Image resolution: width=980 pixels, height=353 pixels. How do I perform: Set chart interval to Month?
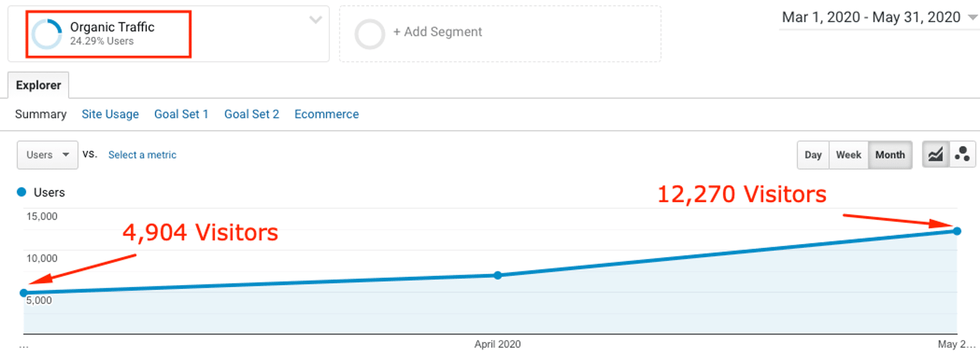pos(890,155)
